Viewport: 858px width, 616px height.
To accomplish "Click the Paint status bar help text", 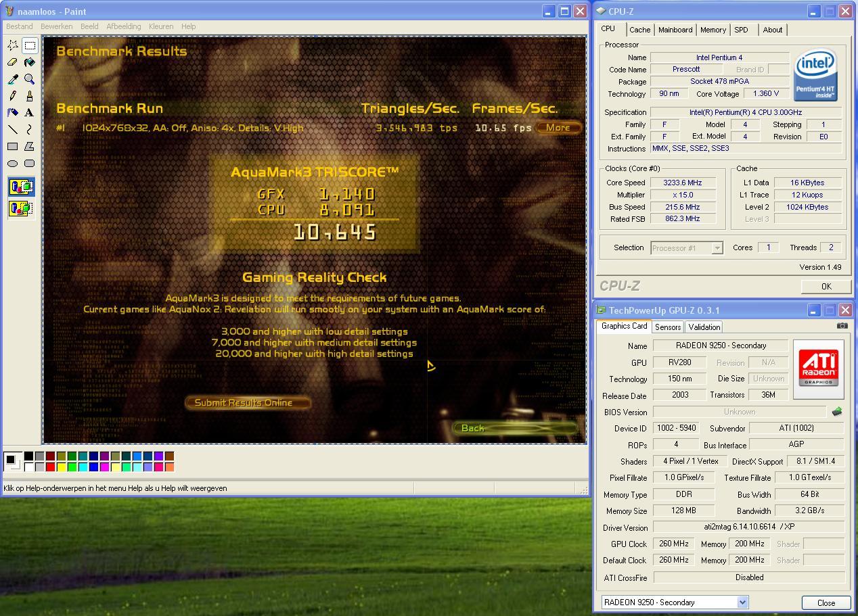I will (x=116, y=488).
